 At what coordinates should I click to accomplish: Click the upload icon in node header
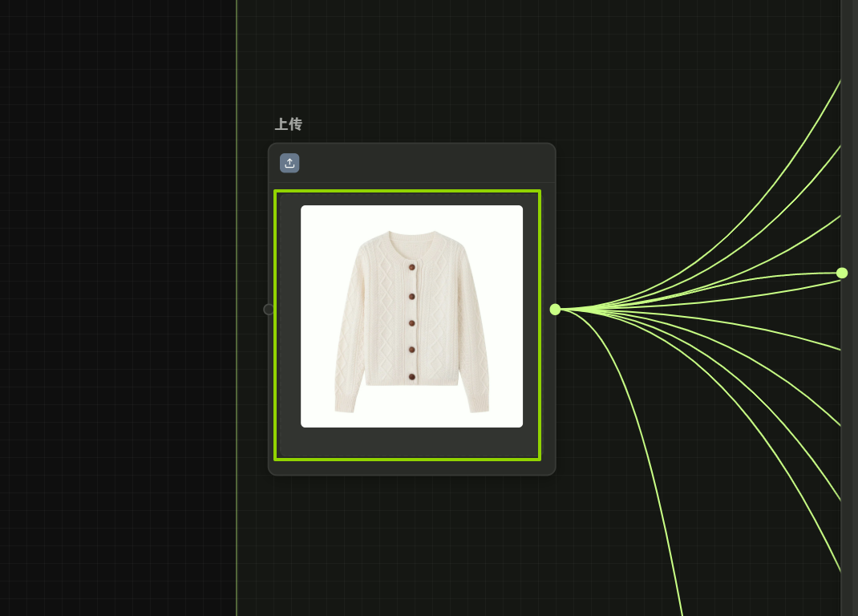[289, 163]
